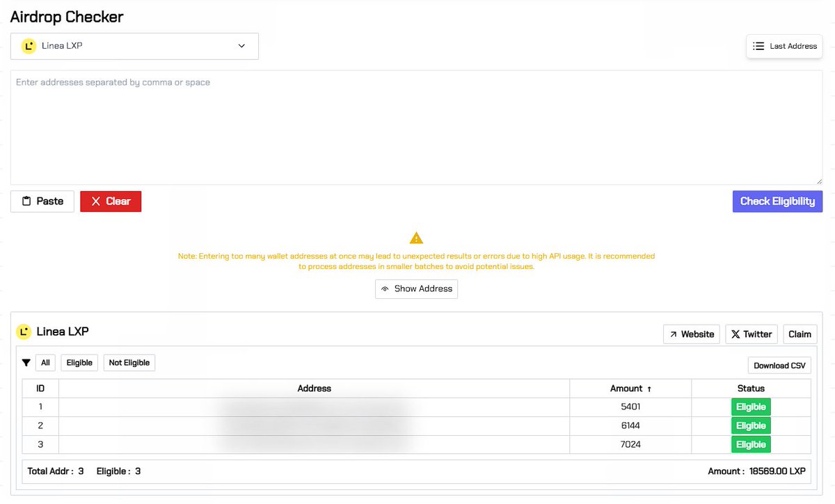Open the Website link
835x504 pixels.
pyautogui.click(x=691, y=334)
